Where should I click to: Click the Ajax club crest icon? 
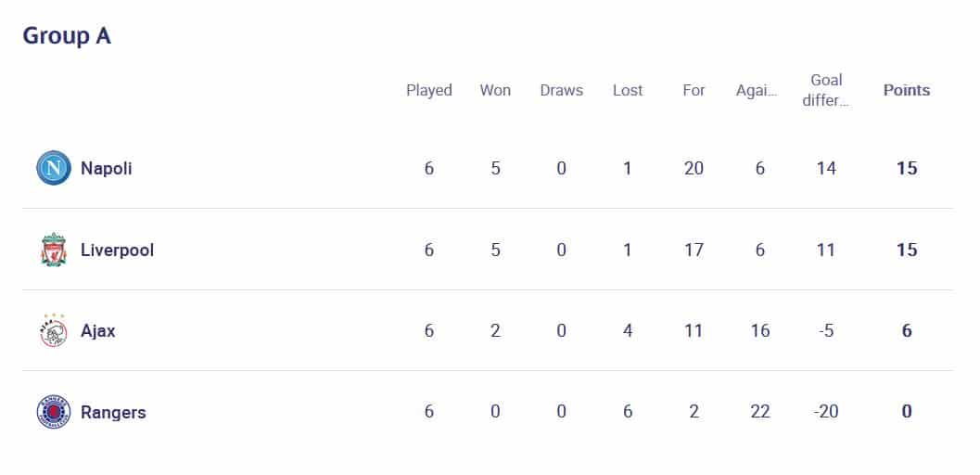tap(54, 330)
